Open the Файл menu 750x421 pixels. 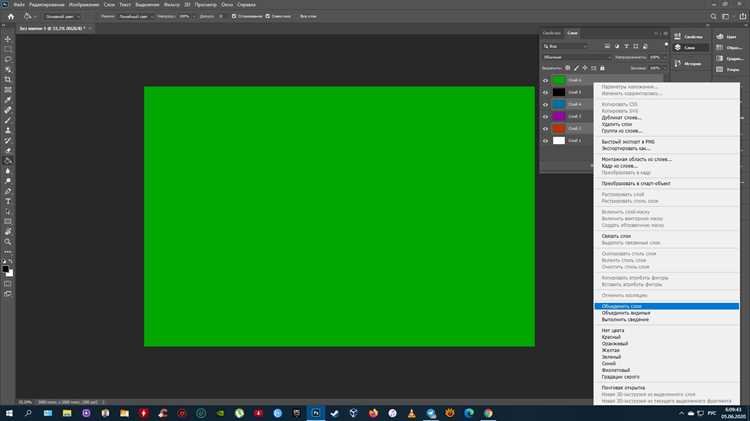point(19,5)
